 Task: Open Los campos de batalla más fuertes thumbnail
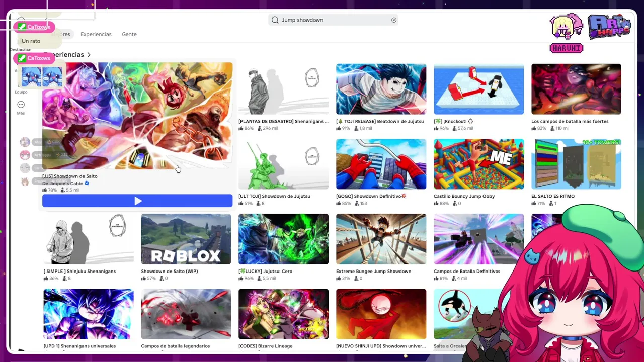click(x=576, y=89)
